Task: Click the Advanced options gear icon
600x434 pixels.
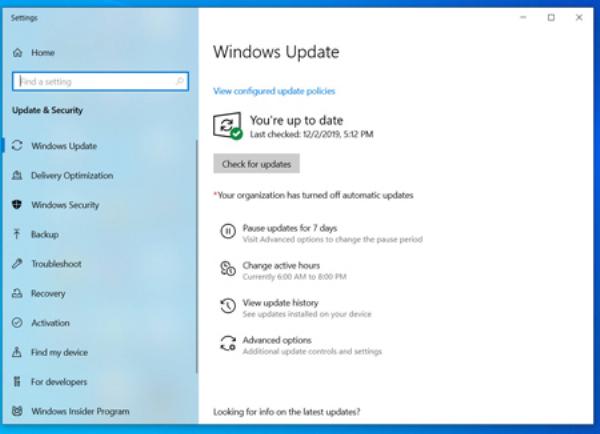Action: (227, 344)
